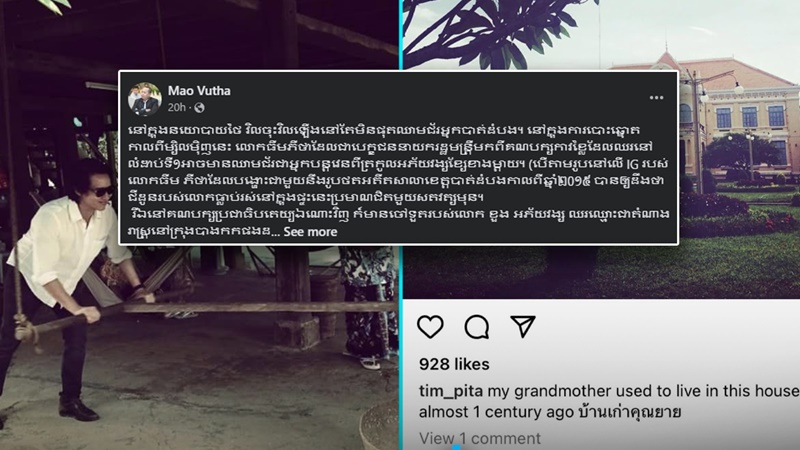Share the post with the paper plane icon

coord(522,326)
